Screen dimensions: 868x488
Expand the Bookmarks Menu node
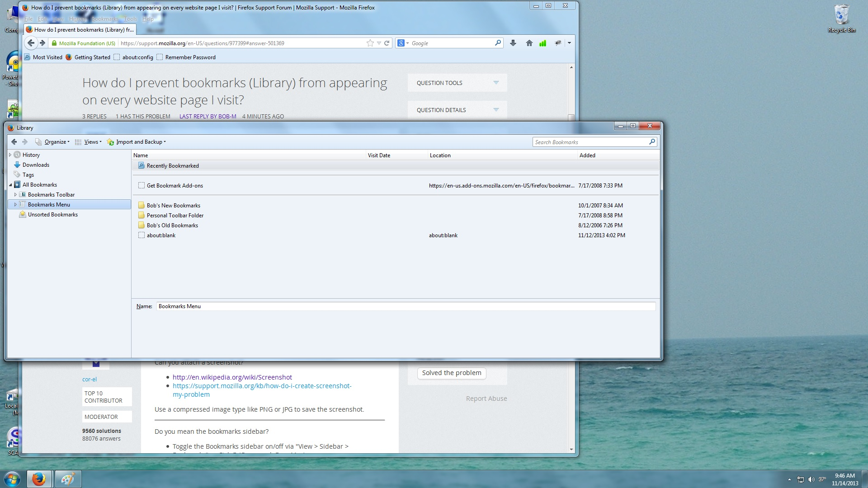(15, 205)
